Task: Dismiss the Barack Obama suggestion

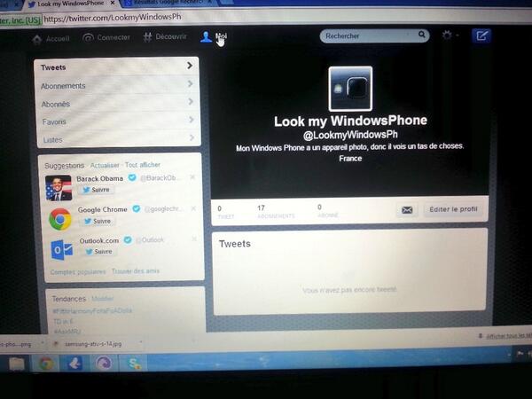Action: (x=192, y=177)
